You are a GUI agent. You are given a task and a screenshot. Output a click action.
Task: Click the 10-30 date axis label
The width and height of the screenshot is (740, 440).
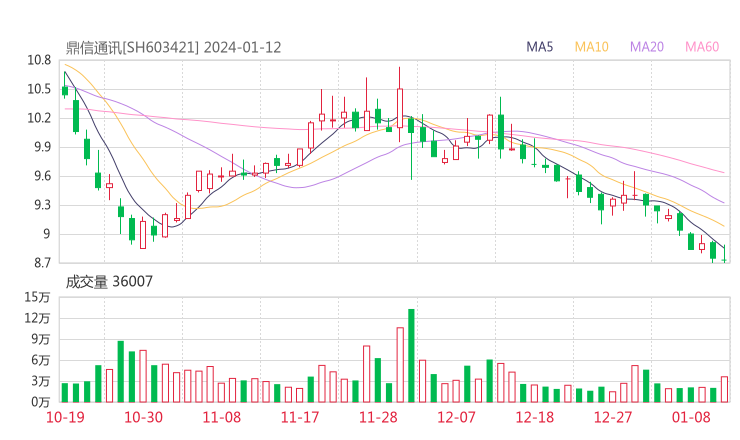[x=143, y=417]
